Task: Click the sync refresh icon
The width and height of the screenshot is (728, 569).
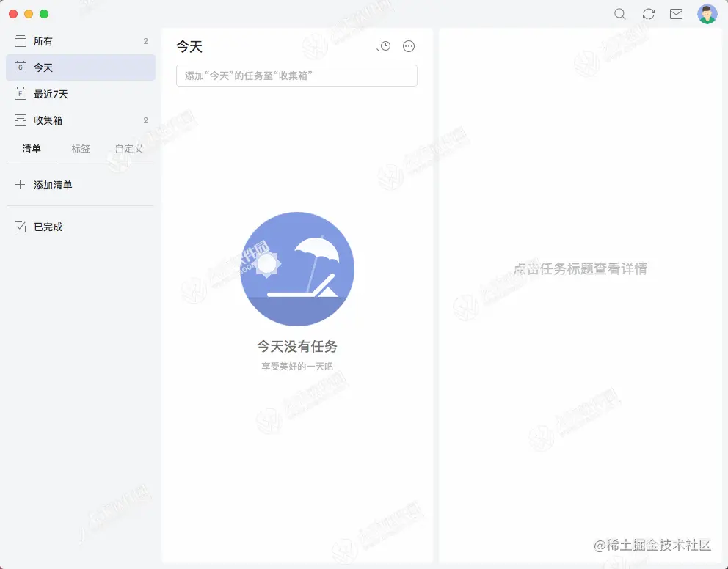Action: pos(648,14)
